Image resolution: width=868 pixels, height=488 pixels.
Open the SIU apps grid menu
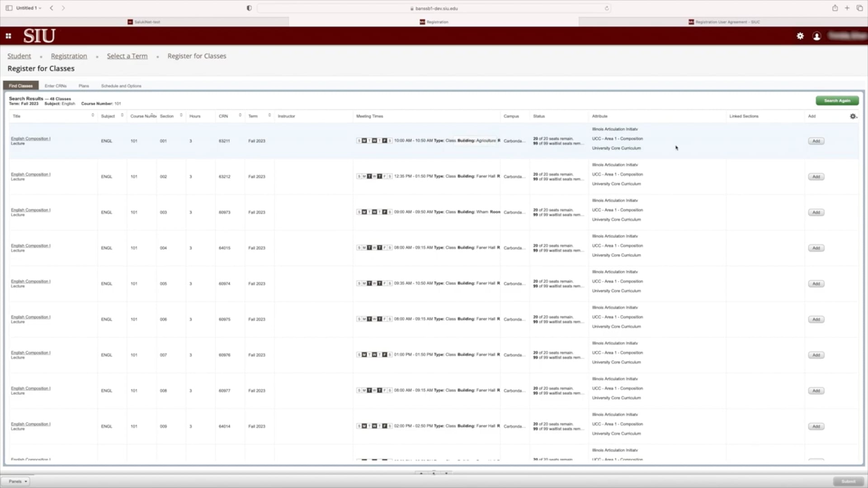8,36
